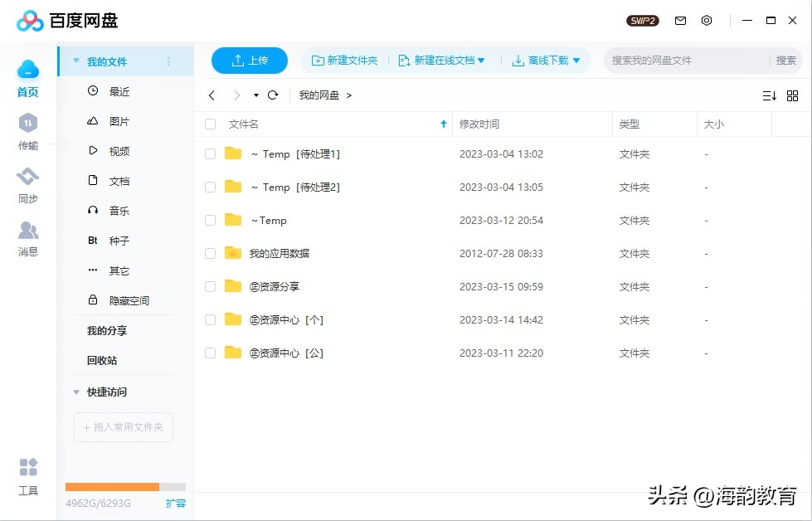
Task: Open 回收站 recycle bin
Action: 102,360
